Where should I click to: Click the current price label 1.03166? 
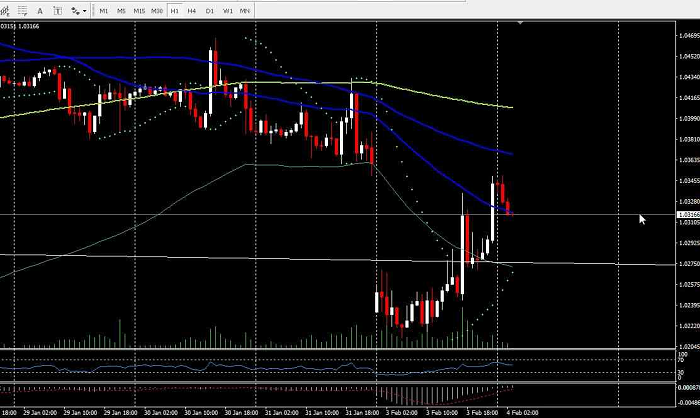click(687, 214)
